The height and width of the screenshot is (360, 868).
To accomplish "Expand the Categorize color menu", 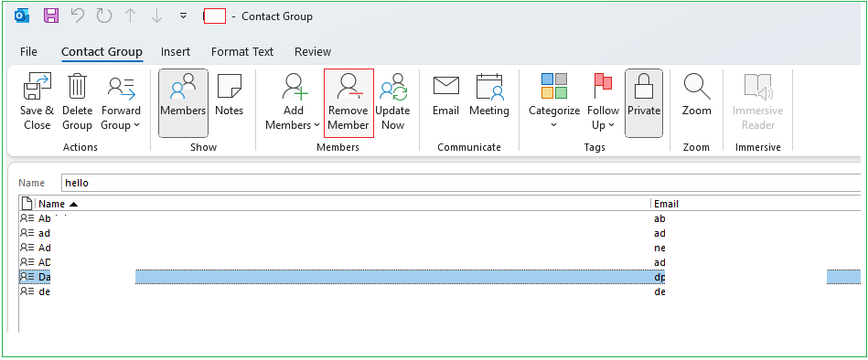I will (554, 103).
